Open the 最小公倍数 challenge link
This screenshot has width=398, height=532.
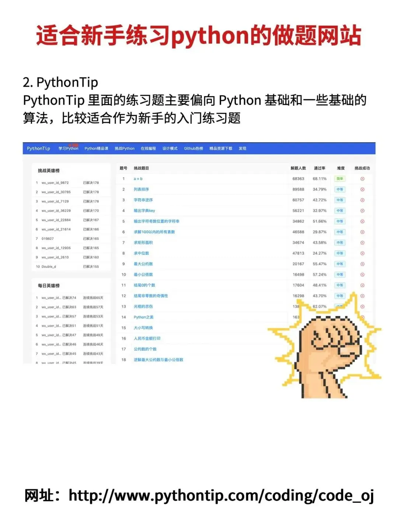pyautogui.click(x=143, y=275)
